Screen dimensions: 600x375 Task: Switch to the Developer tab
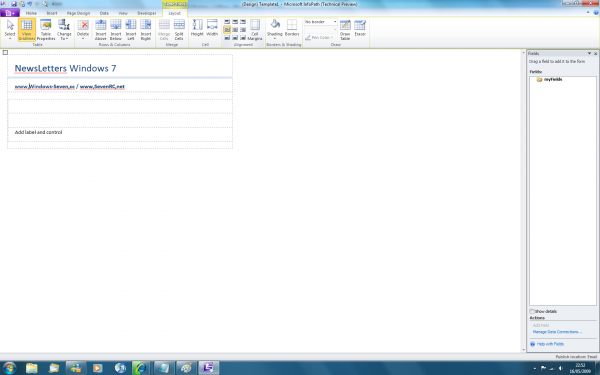pos(147,13)
